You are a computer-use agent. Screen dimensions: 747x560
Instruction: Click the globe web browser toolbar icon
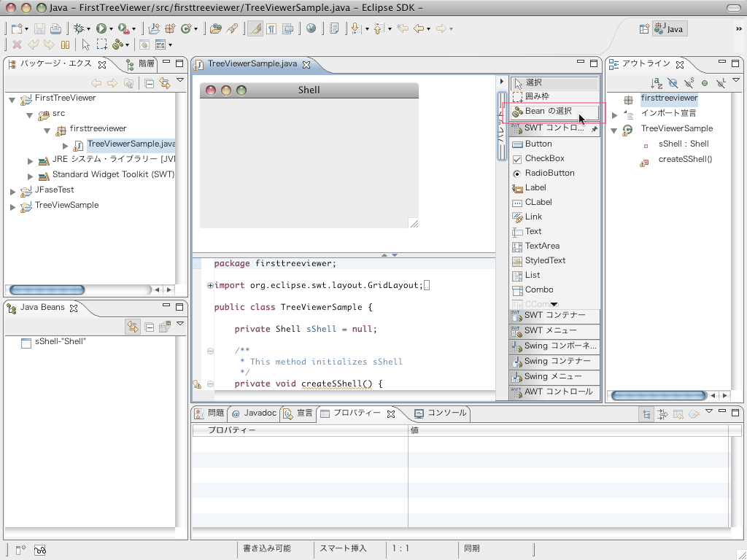coord(311,28)
